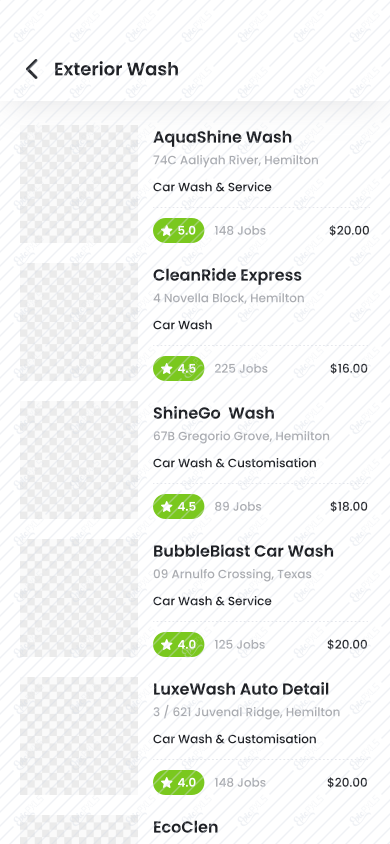
Task: Tap ShineGo Wash 4.5 star rating badge
Action: pos(179,507)
